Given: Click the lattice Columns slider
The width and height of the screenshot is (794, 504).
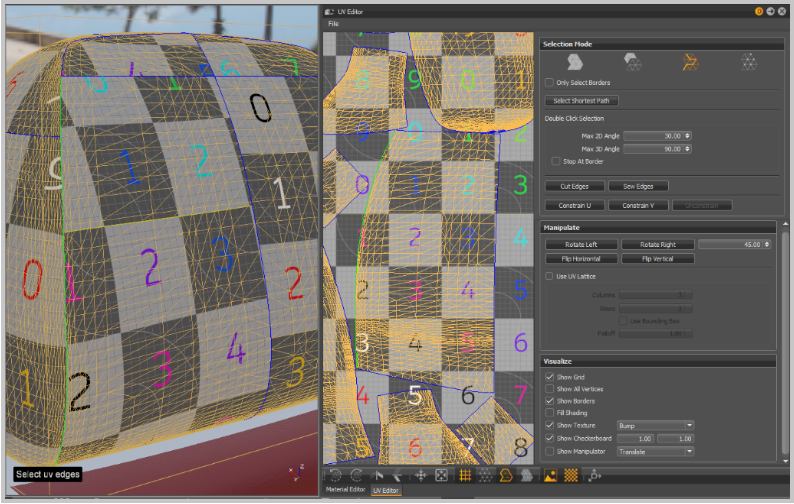Looking at the screenshot, I should tap(655, 294).
